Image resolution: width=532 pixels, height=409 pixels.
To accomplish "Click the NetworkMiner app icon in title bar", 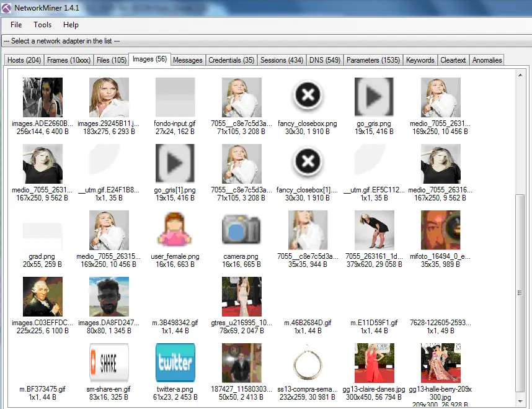I will 6,8.
